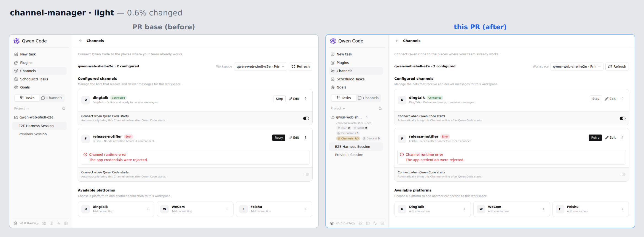
Task: Click the DingTalk plus icon in after available platforms
Action: (x=464, y=209)
